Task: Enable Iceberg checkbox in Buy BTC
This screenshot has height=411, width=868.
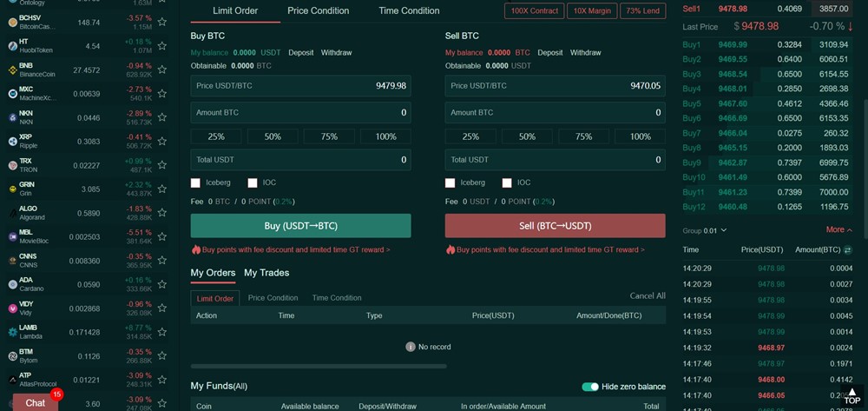Action: 196,183
